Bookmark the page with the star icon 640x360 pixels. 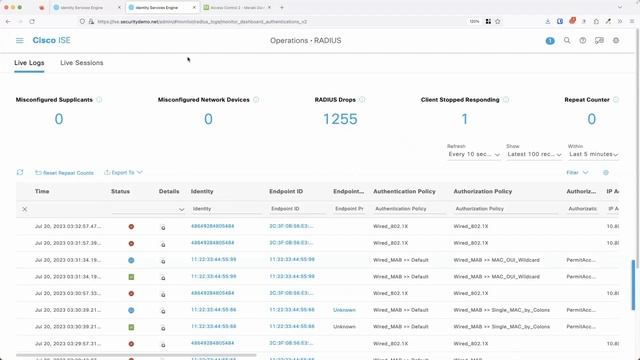coord(498,21)
